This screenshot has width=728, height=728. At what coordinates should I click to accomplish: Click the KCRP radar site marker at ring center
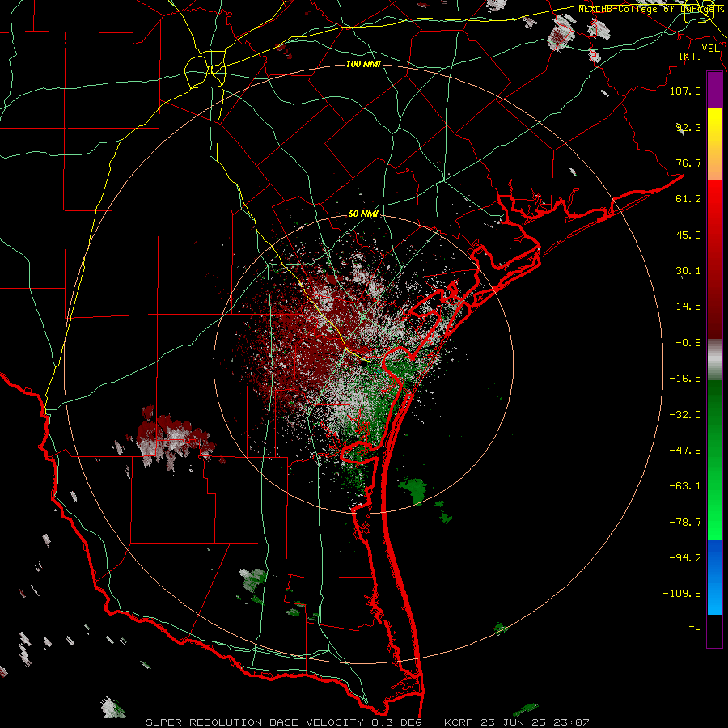click(x=363, y=364)
